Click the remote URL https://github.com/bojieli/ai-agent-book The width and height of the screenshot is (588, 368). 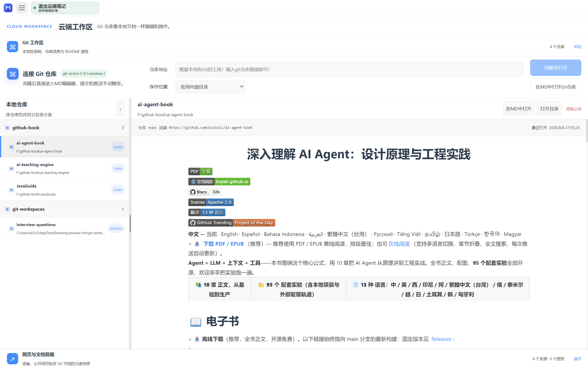210,127
